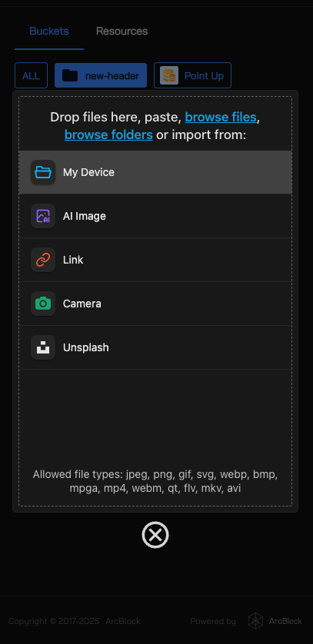Viewport: 313px width, 644px height.
Task: Click the coins icon in Point Up
Action: [x=169, y=75]
